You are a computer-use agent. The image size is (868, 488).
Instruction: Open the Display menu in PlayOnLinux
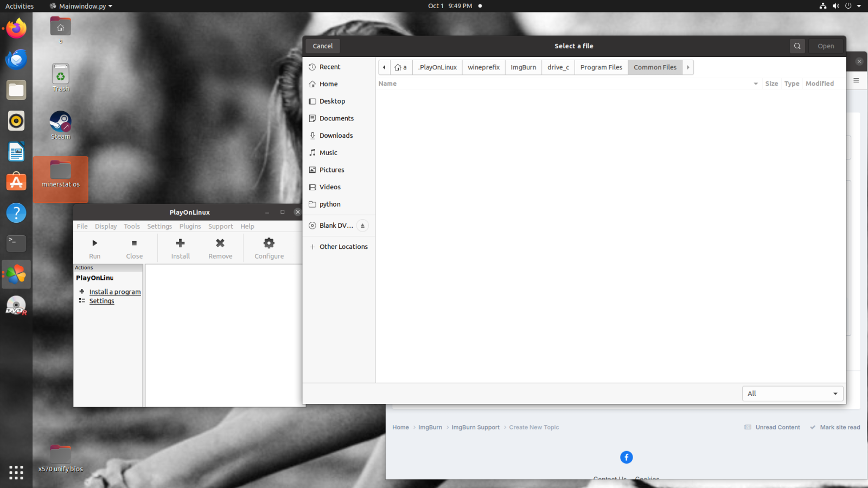pyautogui.click(x=106, y=226)
